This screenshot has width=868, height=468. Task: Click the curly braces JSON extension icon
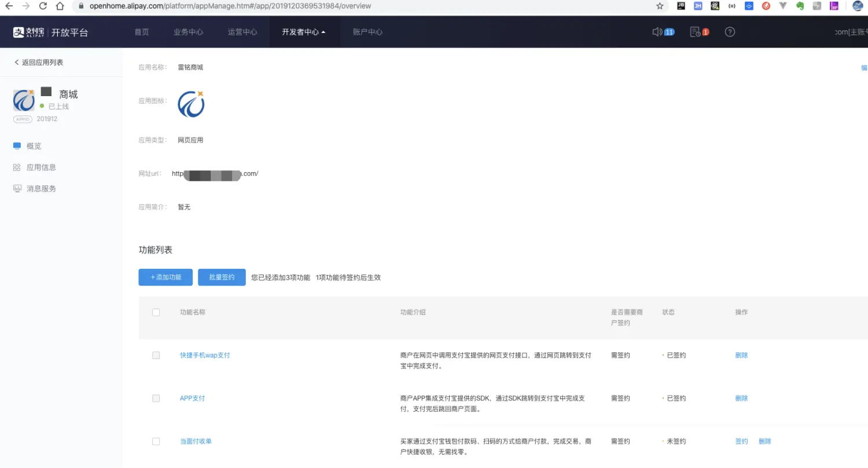(x=732, y=6)
